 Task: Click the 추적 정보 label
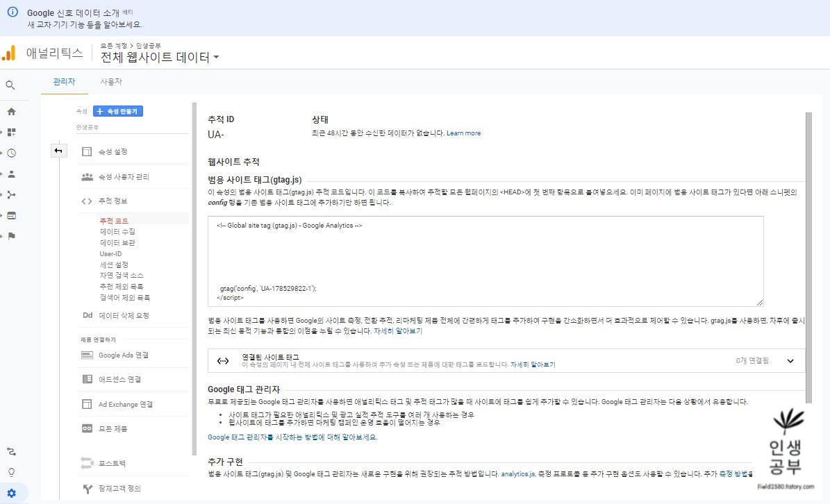pyautogui.click(x=113, y=201)
